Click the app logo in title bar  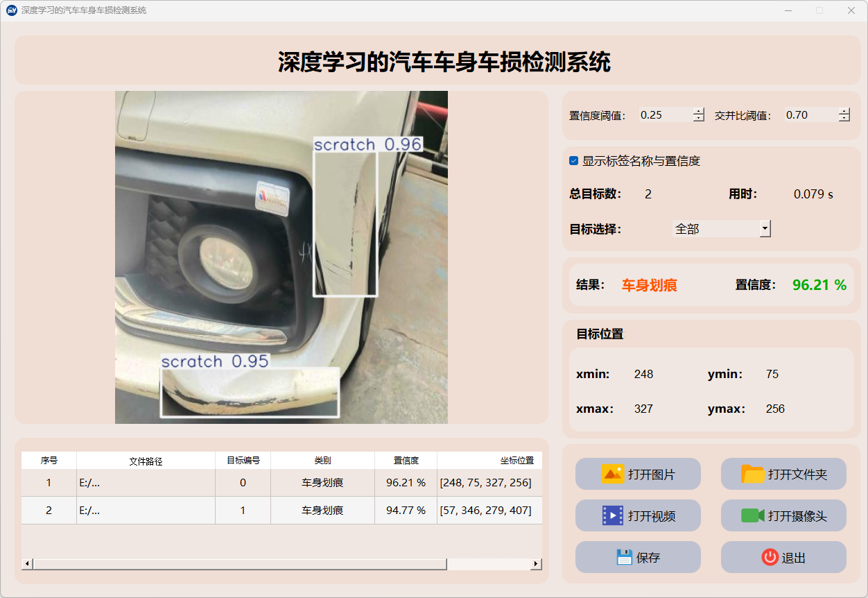pyautogui.click(x=11, y=10)
